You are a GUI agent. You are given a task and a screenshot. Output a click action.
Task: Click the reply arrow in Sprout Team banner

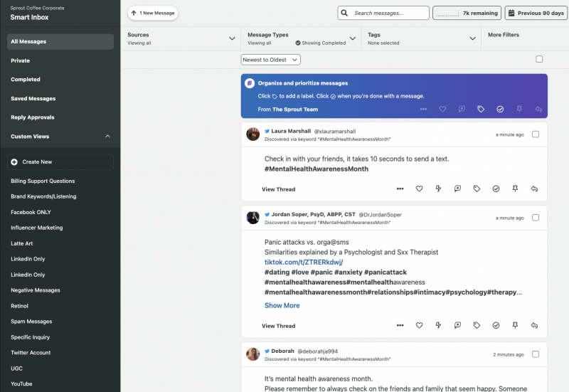pos(538,109)
